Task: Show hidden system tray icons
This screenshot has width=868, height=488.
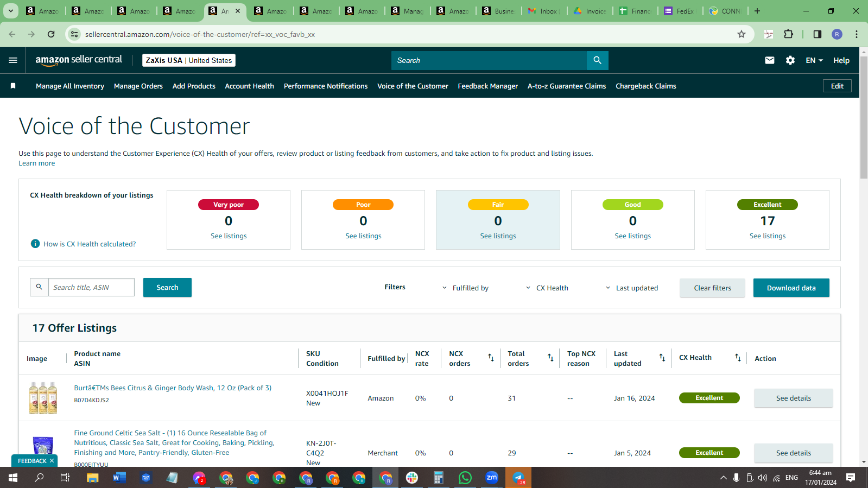Action: point(723,478)
